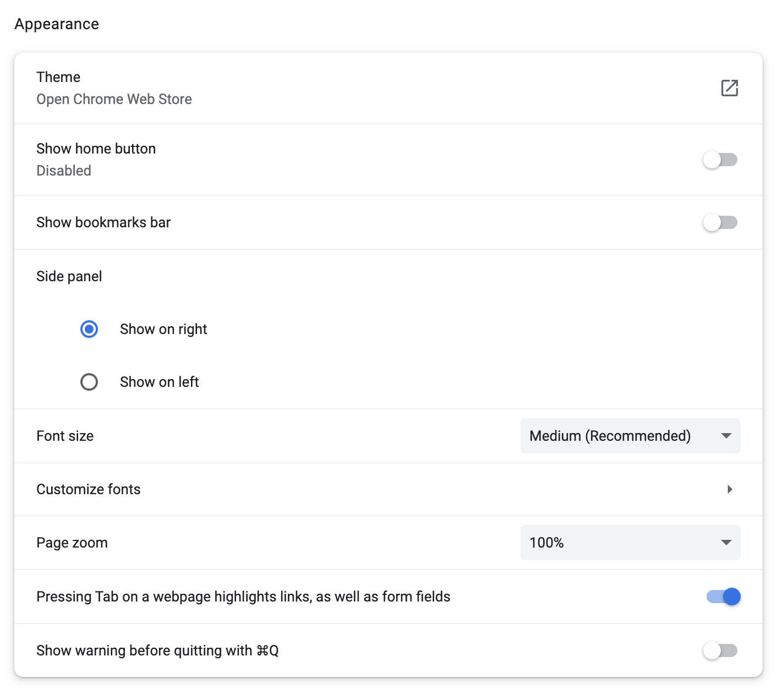777x700 pixels.
Task: Click the Show home button label
Action: click(96, 148)
